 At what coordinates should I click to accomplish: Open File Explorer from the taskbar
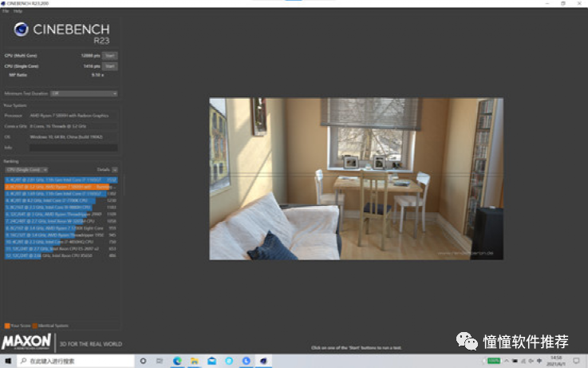(x=194, y=361)
